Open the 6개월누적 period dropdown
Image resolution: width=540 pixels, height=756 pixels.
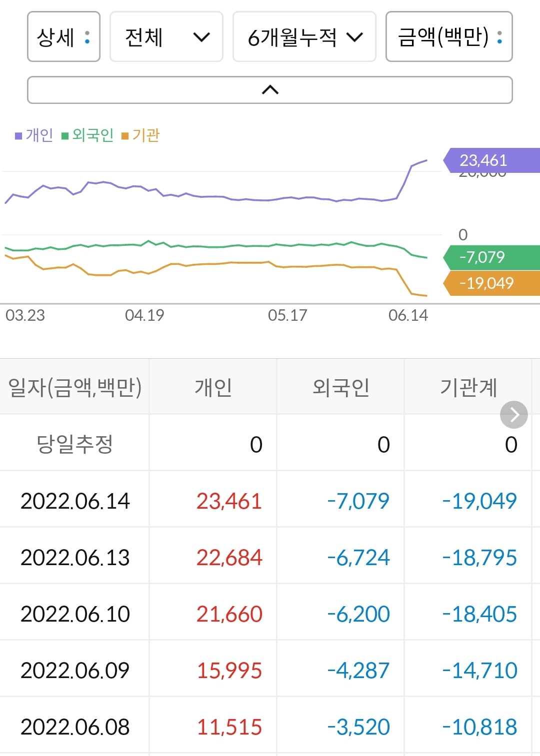304,37
